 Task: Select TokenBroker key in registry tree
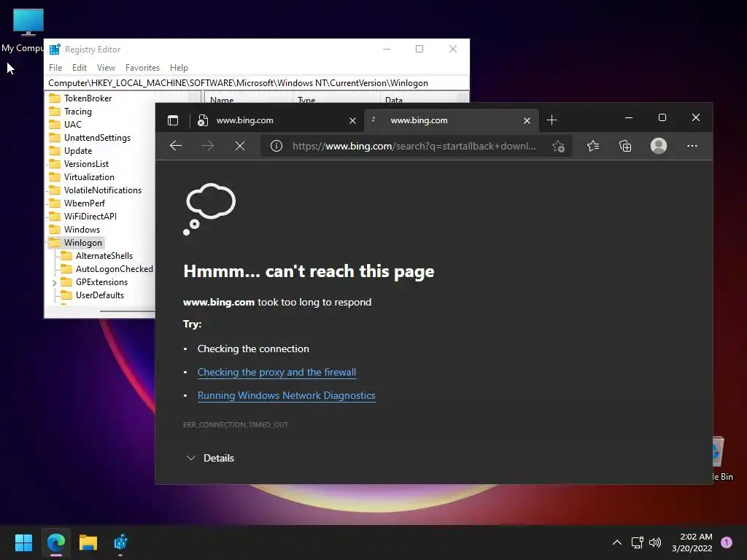click(x=88, y=98)
